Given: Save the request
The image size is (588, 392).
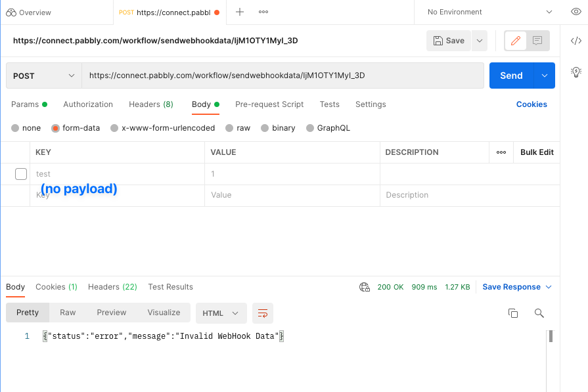Looking at the screenshot, I should [449, 41].
